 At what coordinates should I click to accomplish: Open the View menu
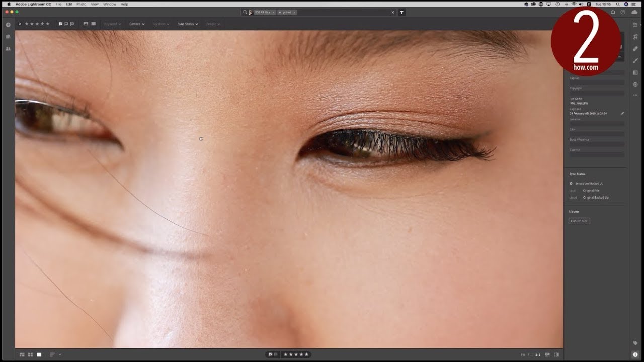click(95, 4)
